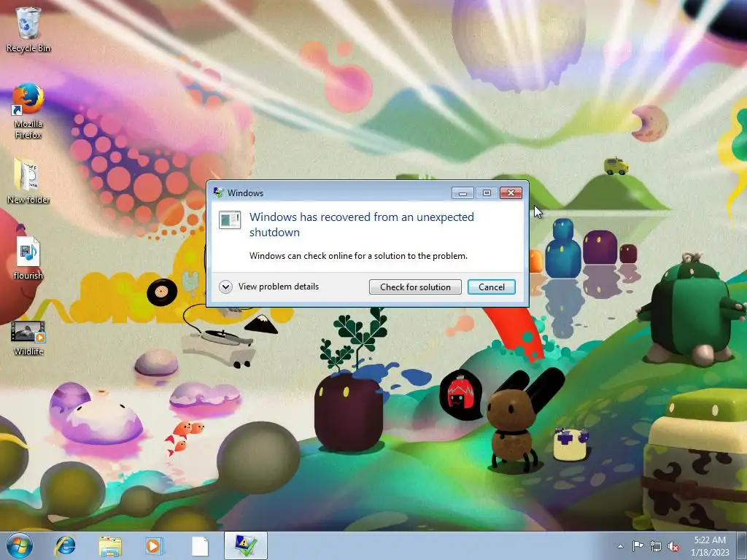This screenshot has width=747, height=560.
Task: Open the network tray icon
Action: click(656, 546)
